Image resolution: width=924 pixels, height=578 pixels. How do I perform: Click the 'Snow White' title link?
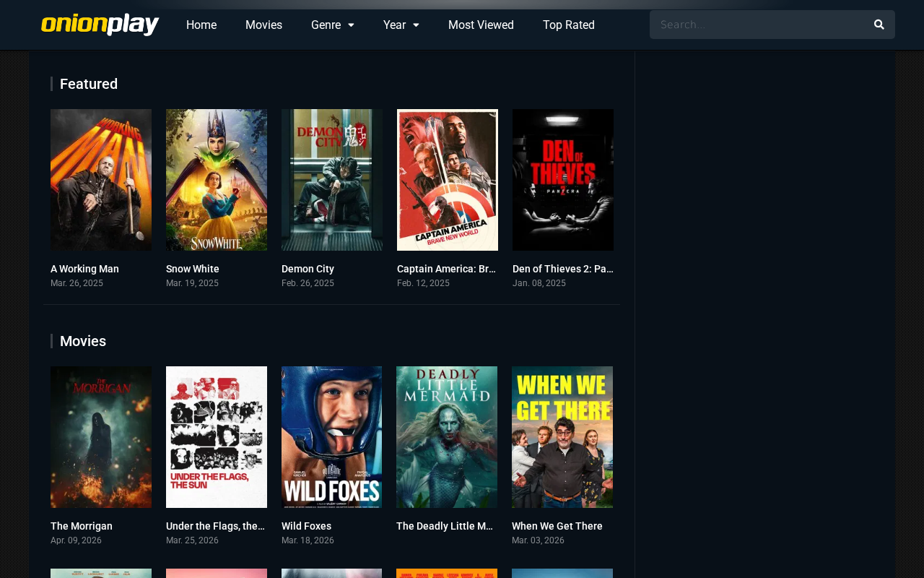[193, 269]
